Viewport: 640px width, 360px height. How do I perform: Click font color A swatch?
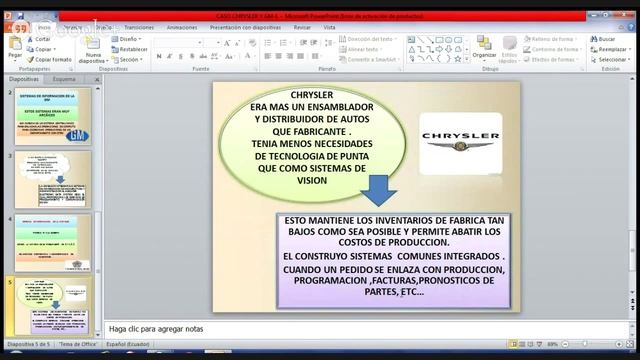click(247, 56)
